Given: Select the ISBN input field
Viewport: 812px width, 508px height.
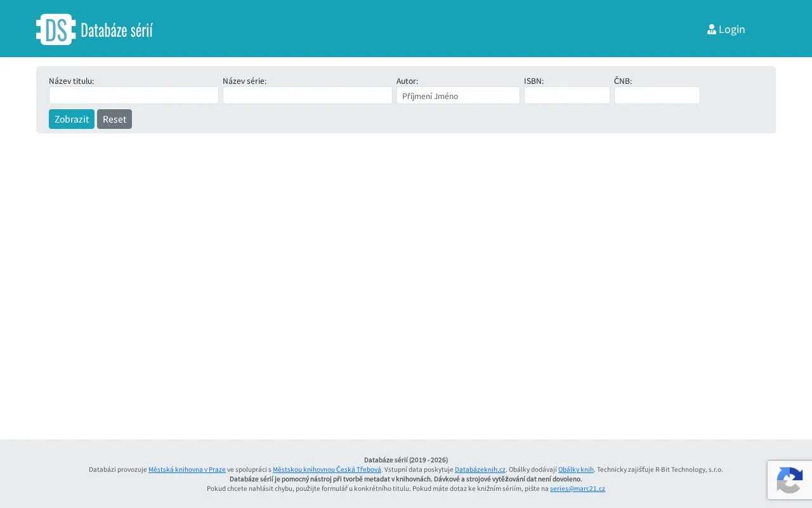Looking at the screenshot, I should (x=567, y=95).
